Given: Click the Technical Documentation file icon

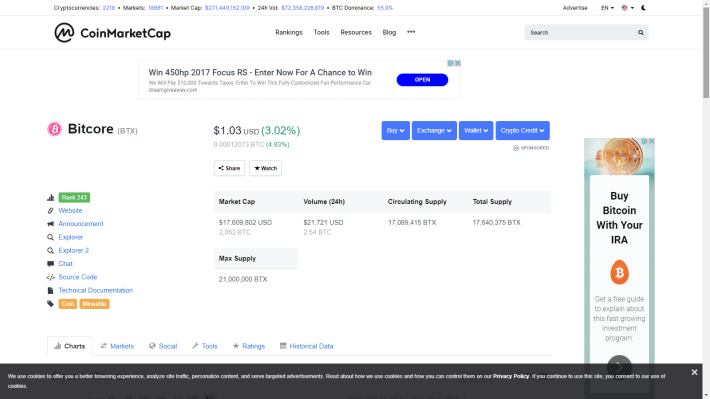Looking at the screenshot, I should click(x=50, y=290).
